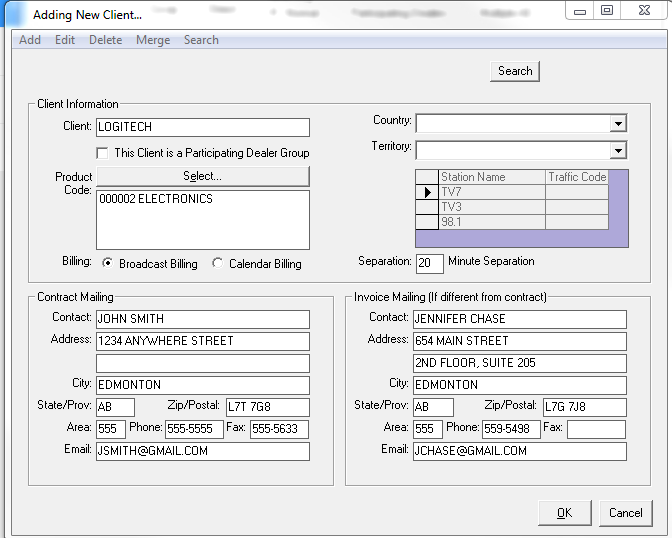The width and height of the screenshot is (672, 538).
Task: Click the Minute Separation value field
Action: click(429, 263)
